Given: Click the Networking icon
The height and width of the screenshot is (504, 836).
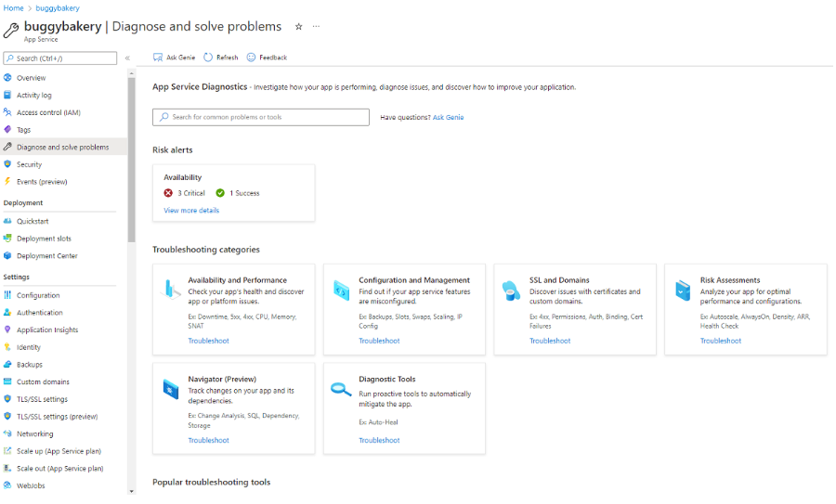Looking at the screenshot, I should click(7, 433).
